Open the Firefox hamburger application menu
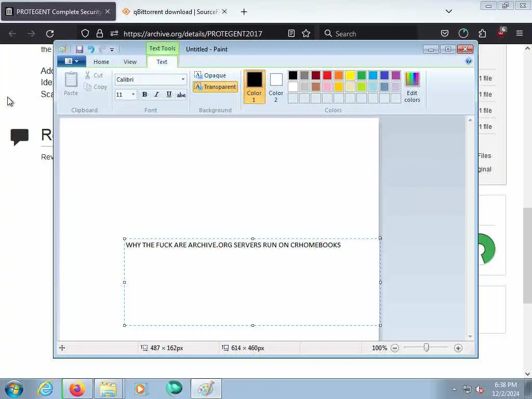532x399 pixels. (520, 33)
